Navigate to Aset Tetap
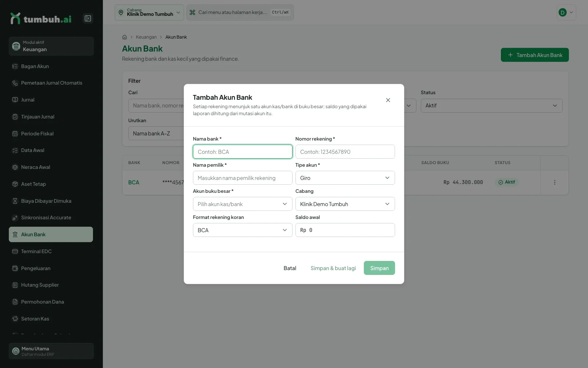This screenshot has height=368, width=588. (x=51, y=184)
